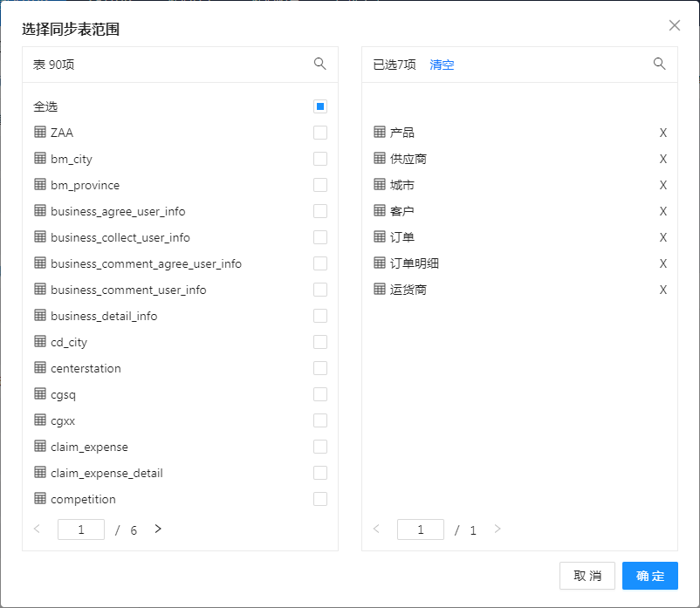Click next page arrow in selected panel

point(498,529)
